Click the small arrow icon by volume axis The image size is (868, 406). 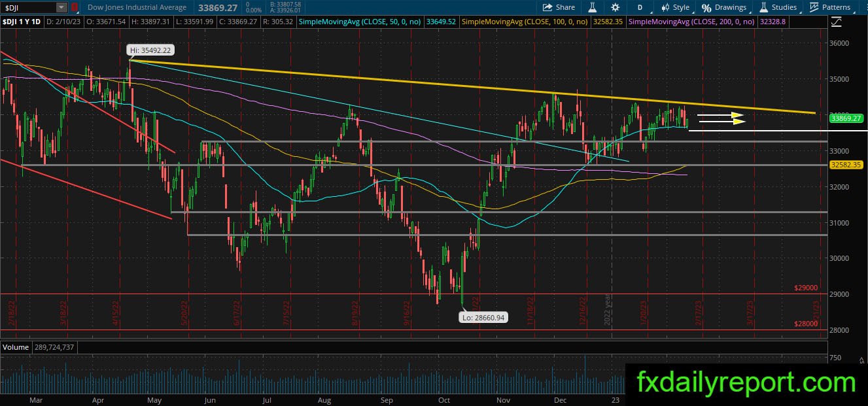click(862, 359)
